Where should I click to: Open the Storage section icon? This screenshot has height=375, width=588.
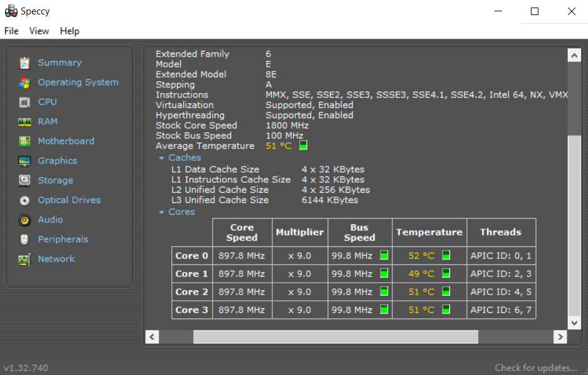[24, 180]
